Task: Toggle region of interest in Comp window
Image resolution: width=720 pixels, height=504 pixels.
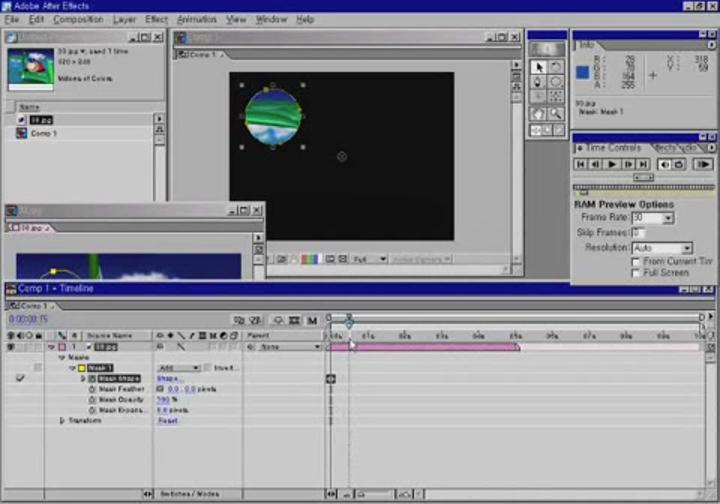Action: (x=330, y=259)
